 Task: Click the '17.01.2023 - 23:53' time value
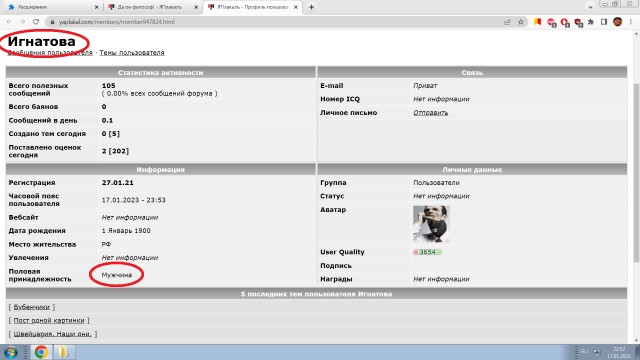coord(133,200)
